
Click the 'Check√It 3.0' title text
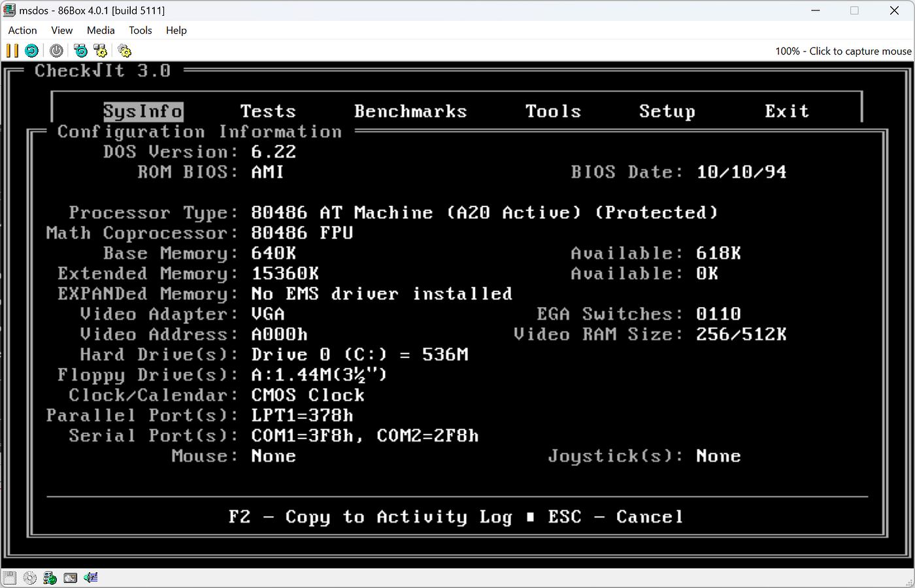[103, 71]
